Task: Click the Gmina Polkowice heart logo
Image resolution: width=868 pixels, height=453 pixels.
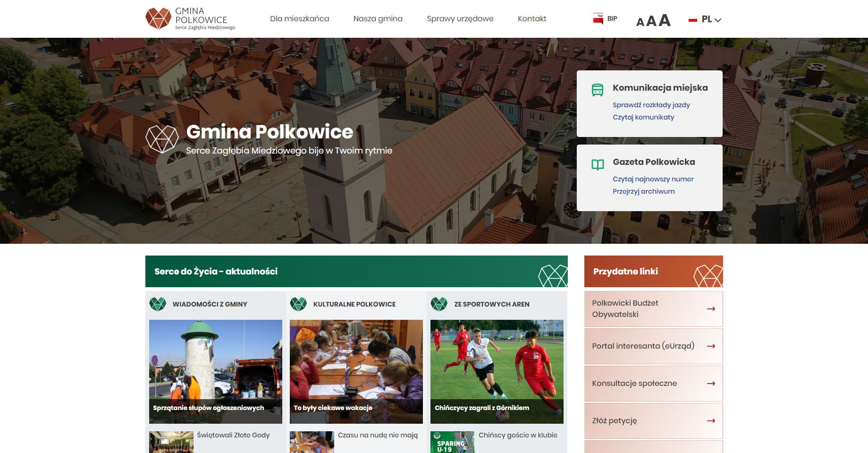Action: (158, 19)
